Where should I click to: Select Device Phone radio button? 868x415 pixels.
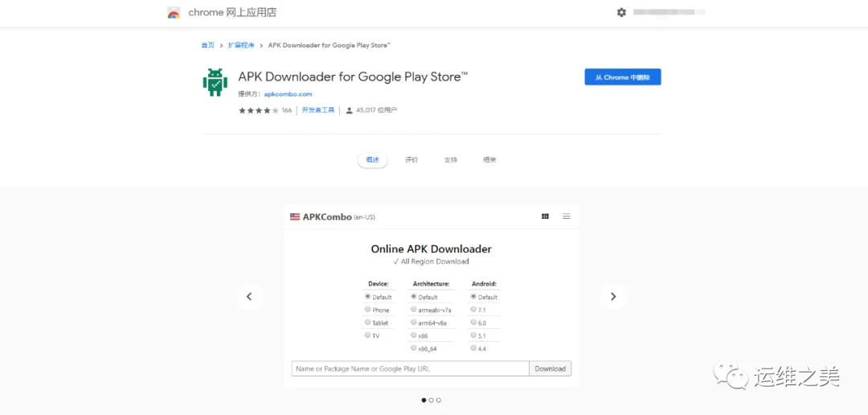pyautogui.click(x=367, y=309)
